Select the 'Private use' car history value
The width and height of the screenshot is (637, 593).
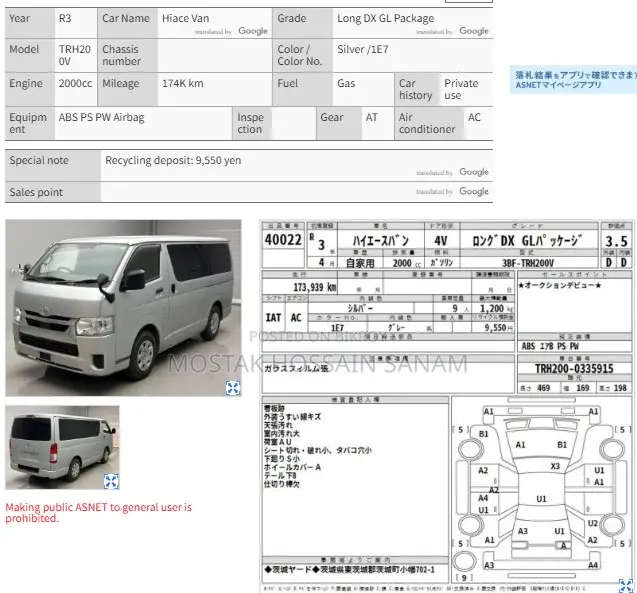[x=461, y=89]
